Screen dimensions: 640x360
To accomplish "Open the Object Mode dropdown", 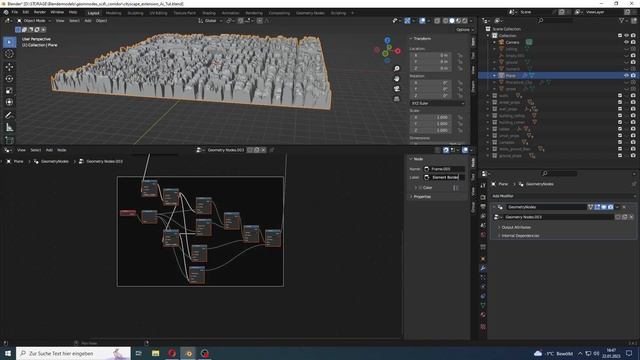I will 34,20.
